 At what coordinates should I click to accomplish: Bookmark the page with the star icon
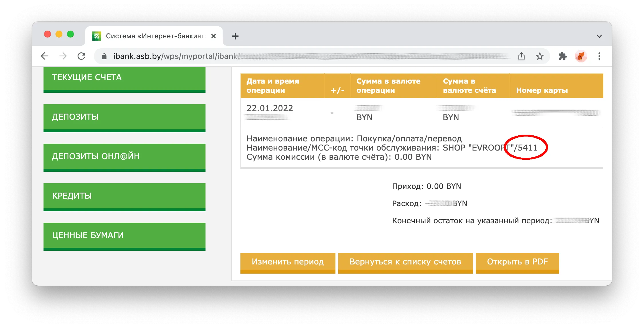[540, 56]
